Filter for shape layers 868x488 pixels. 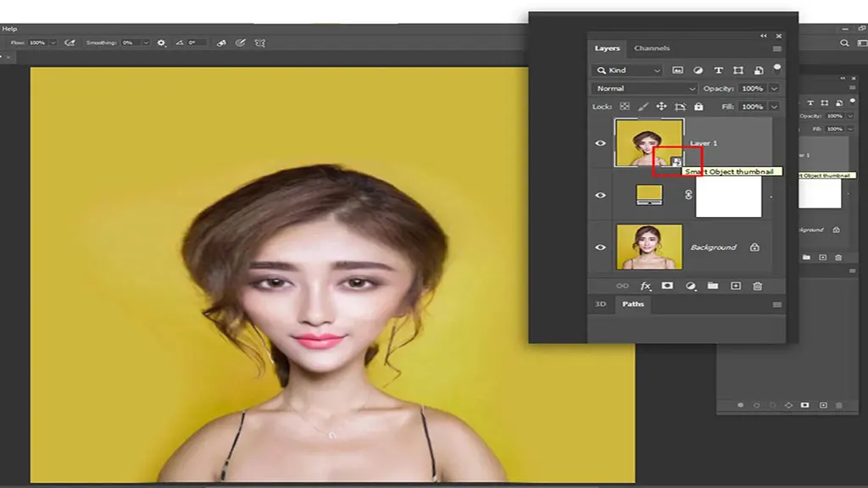(x=738, y=70)
